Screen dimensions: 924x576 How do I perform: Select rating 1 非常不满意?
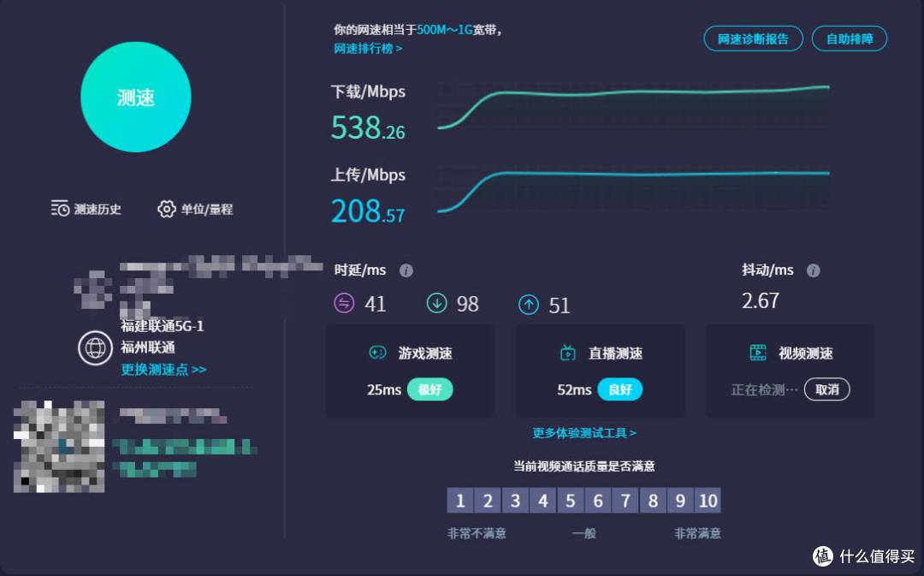[x=460, y=500]
